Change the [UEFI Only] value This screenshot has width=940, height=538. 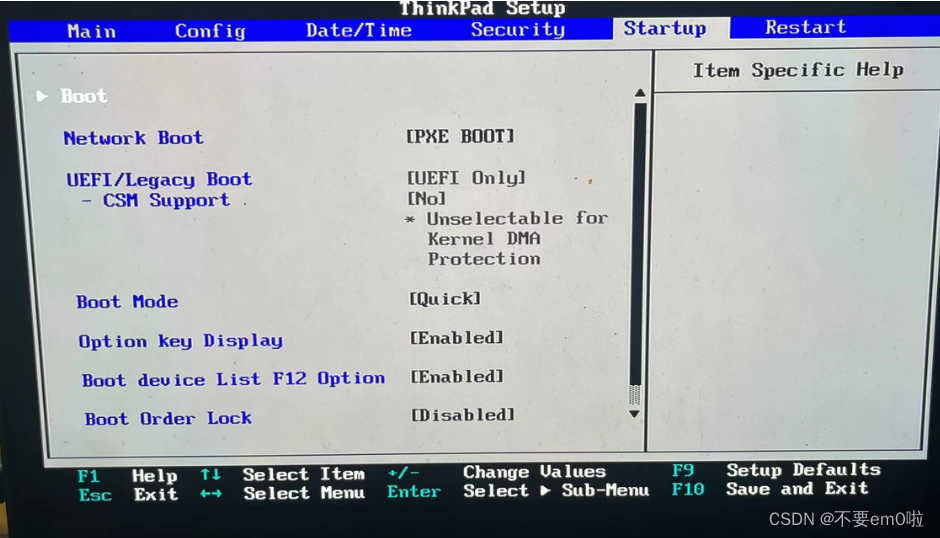pyautogui.click(x=466, y=178)
